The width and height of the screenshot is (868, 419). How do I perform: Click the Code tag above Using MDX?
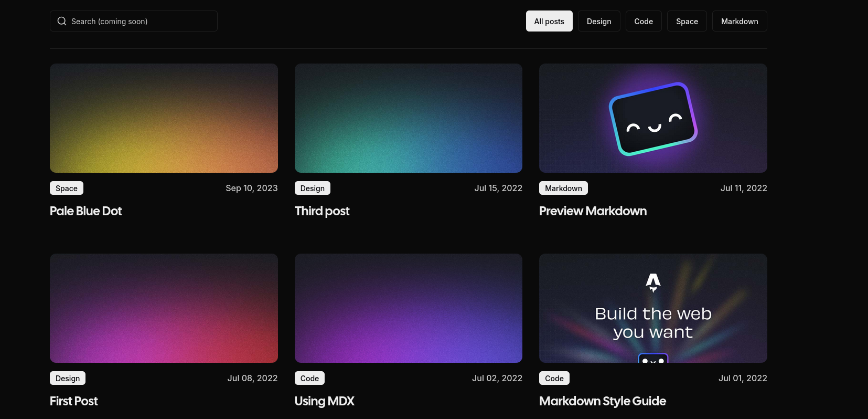309,378
